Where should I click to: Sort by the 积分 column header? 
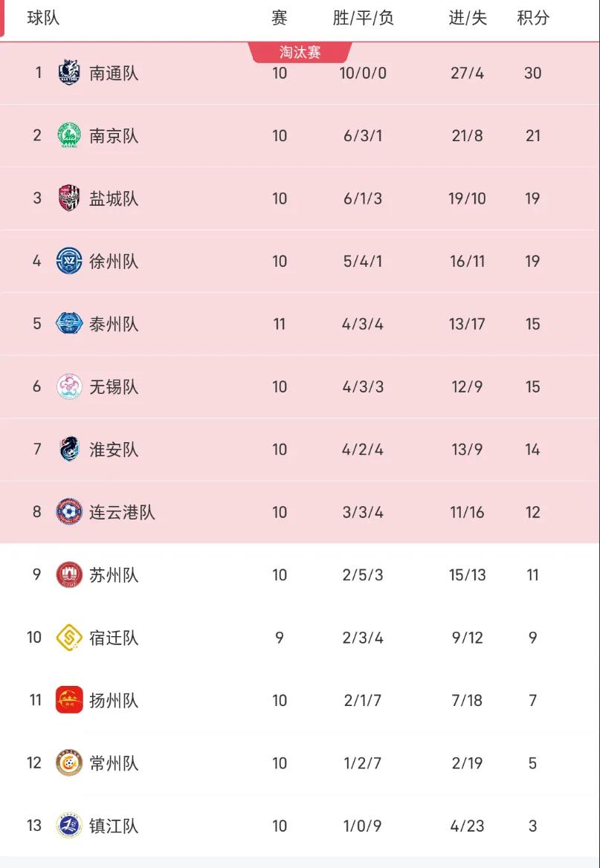(533, 19)
